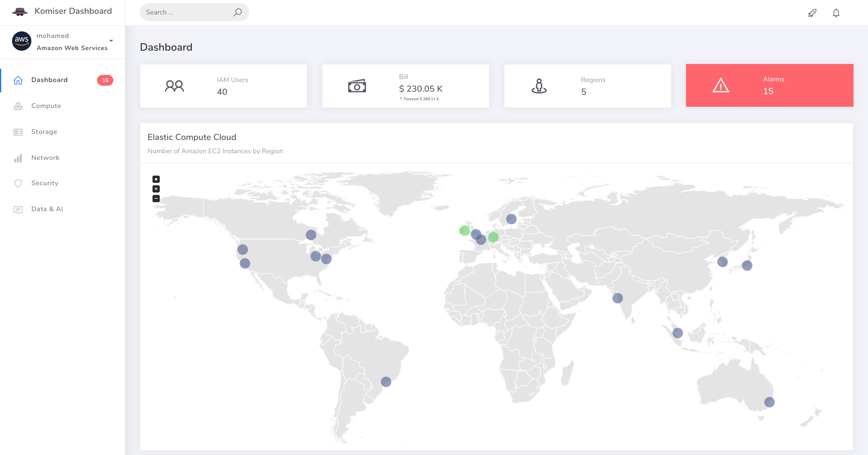Click the map zoom out minus button
The image size is (868, 455).
tap(156, 199)
